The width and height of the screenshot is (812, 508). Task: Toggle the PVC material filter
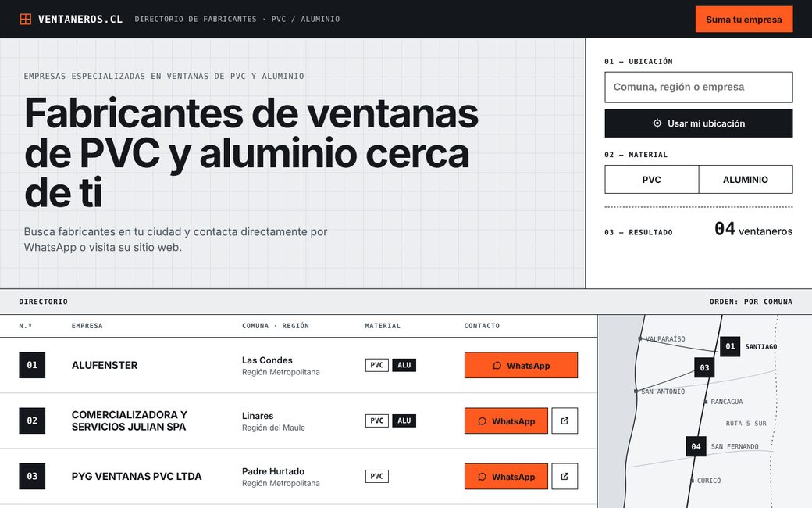click(x=651, y=179)
